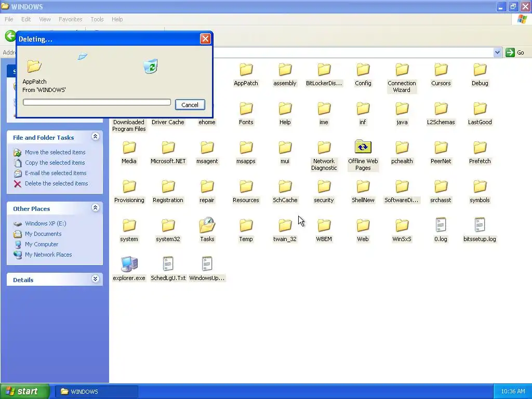The width and height of the screenshot is (532, 399).
Task: Select the Registration folder
Action: click(168, 192)
